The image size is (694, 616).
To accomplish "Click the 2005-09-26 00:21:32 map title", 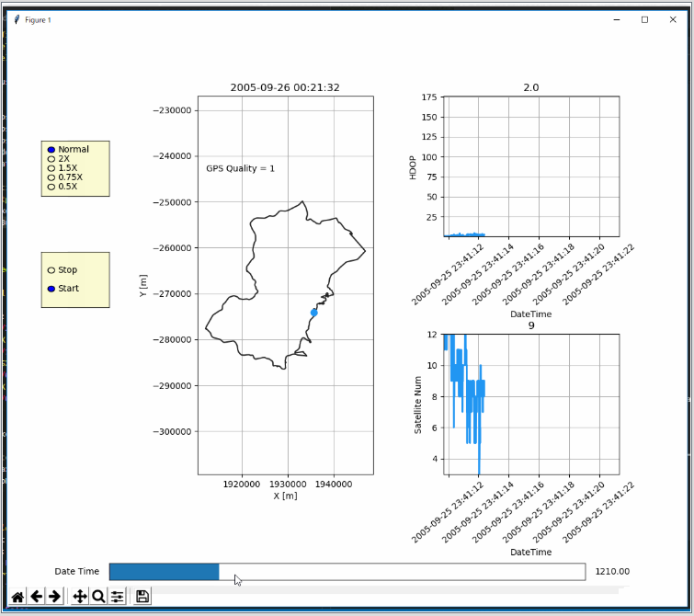I will (x=285, y=87).
